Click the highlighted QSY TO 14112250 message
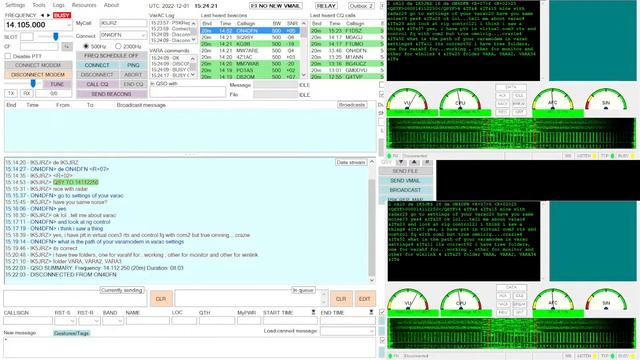 pyautogui.click(x=76, y=182)
